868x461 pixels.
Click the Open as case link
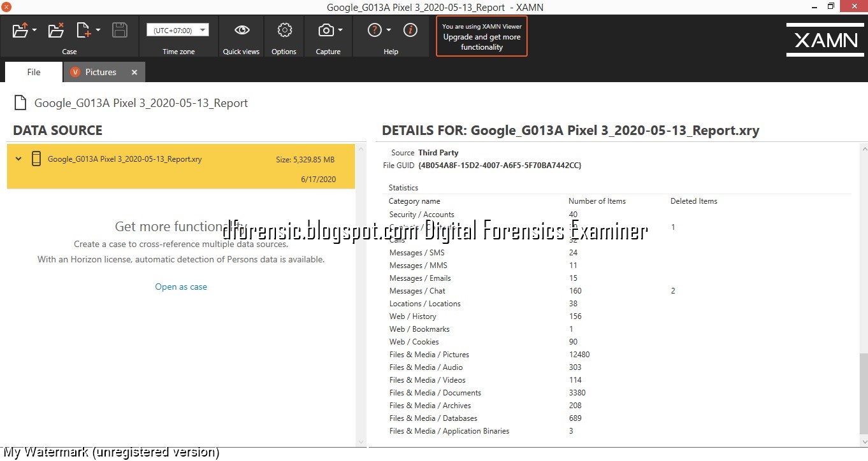(181, 287)
